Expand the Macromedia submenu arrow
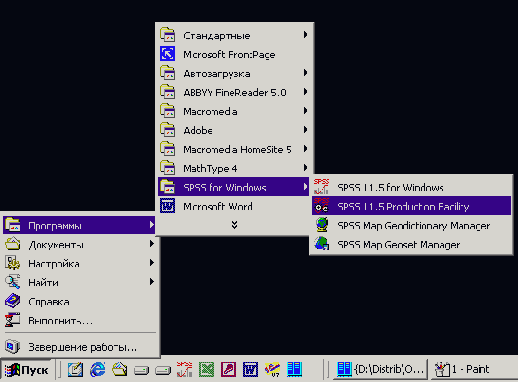 point(305,111)
